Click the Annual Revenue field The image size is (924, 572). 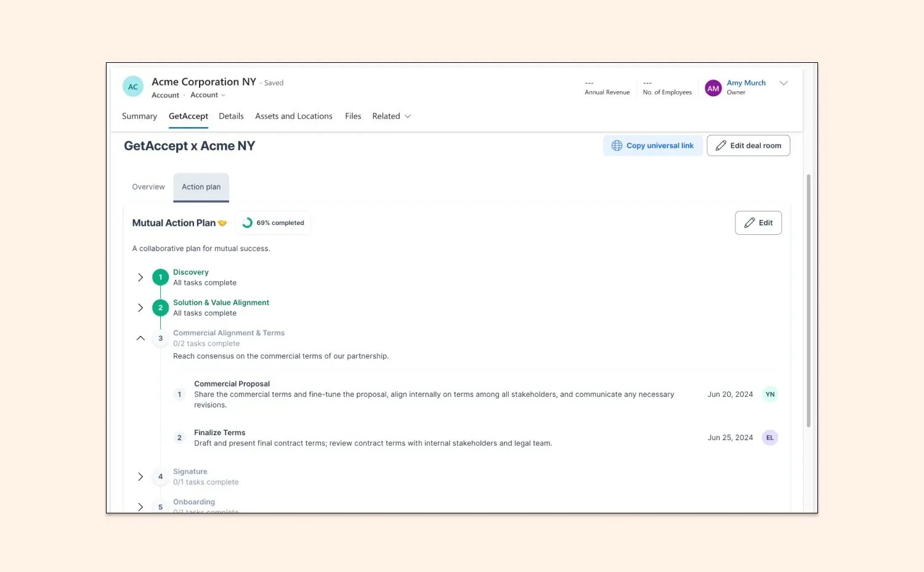pyautogui.click(x=607, y=88)
